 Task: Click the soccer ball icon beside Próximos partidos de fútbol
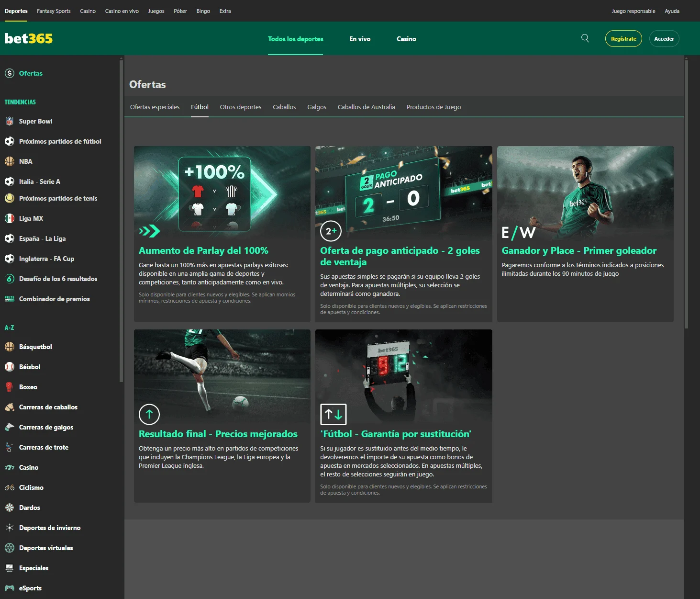pyautogui.click(x=10, y=141)
